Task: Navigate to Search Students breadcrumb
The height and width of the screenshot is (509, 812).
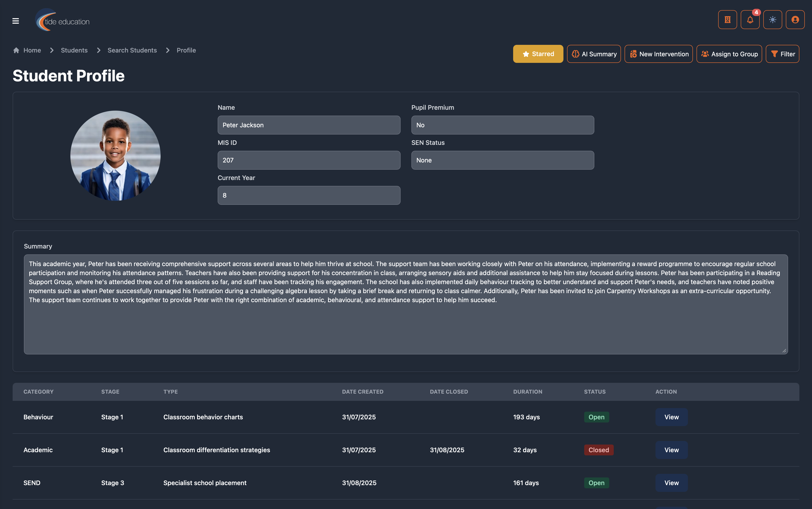Action: coord(132,50)
